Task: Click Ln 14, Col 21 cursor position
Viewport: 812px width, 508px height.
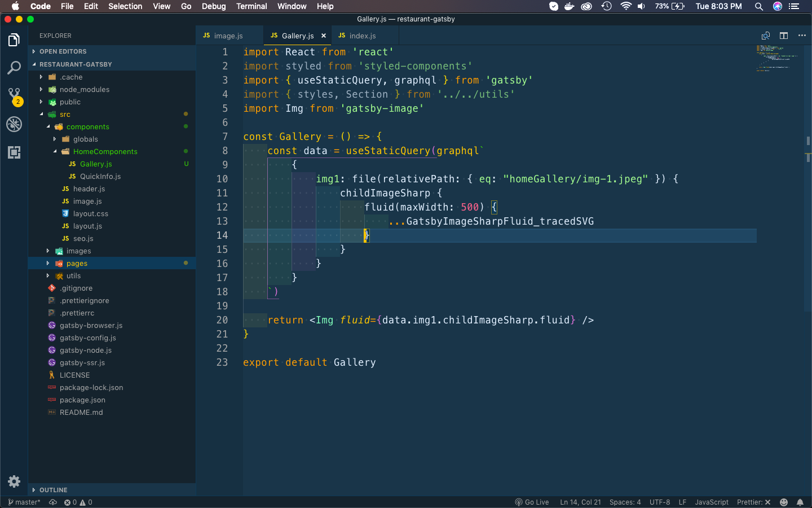Action: tap(580, 502)
